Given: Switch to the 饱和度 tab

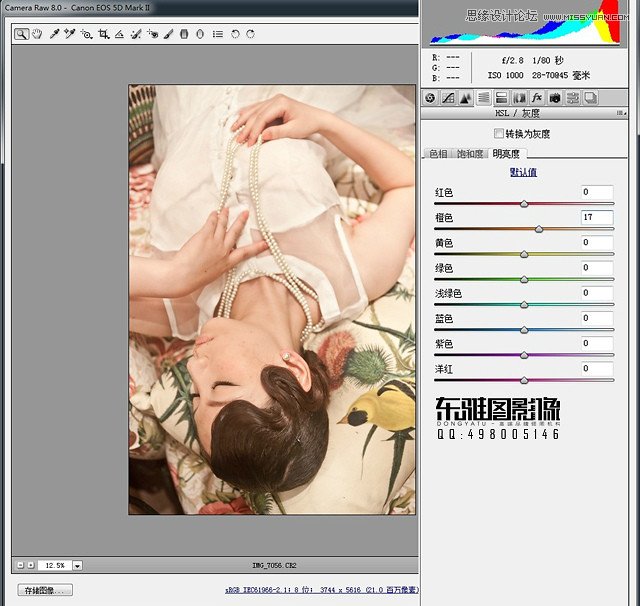Looking at the screenshot, I should click(470, 154).
